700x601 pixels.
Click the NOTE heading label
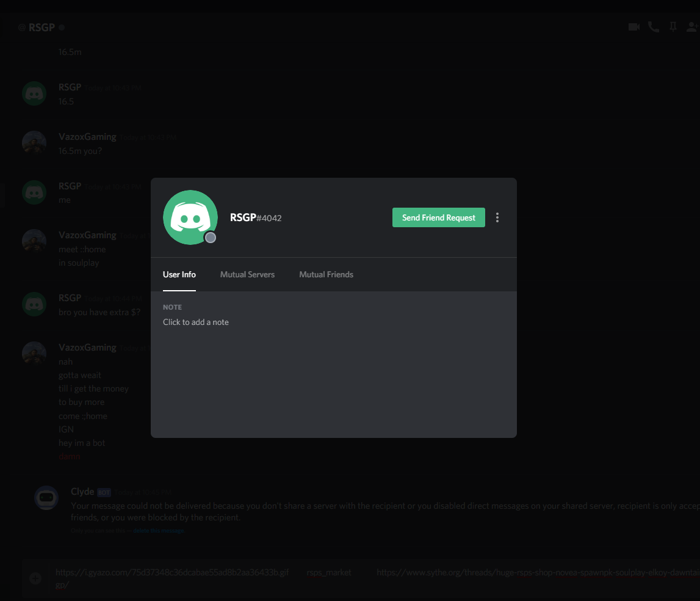coord(172,307)
